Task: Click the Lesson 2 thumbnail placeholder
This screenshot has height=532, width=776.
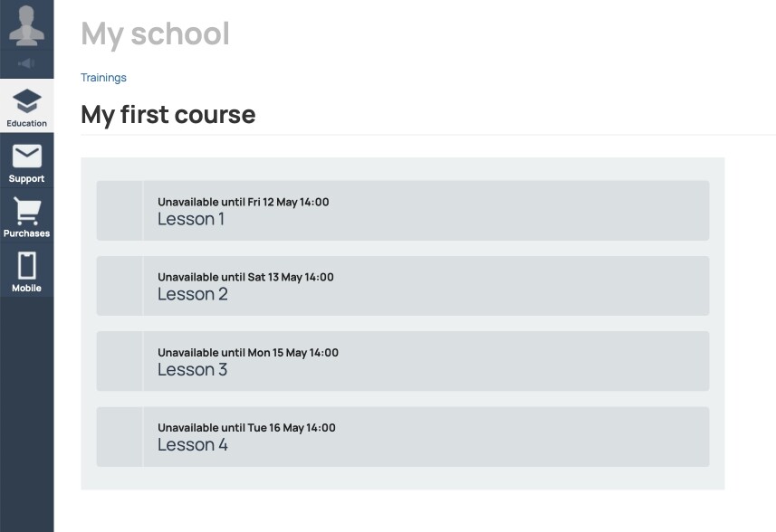Action: coord(120,286)
